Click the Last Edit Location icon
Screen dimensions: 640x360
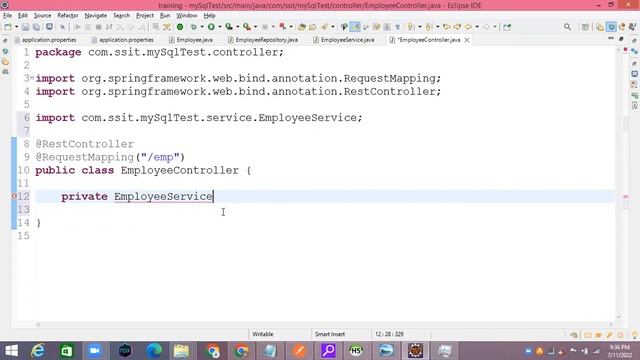pyautogui.click(x=447, y=27)
